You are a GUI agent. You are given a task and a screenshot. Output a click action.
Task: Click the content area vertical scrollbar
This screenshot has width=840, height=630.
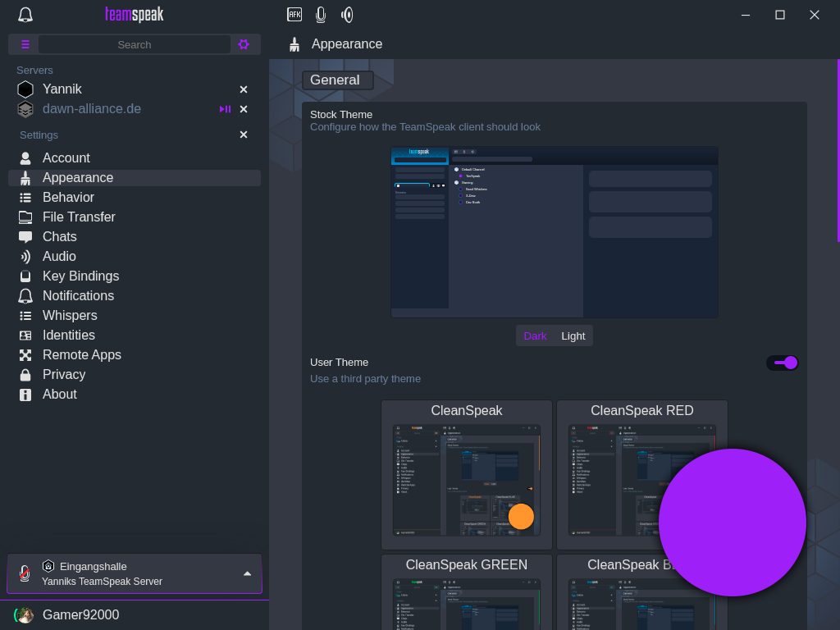pyautogui.click(x=838, y=151)
